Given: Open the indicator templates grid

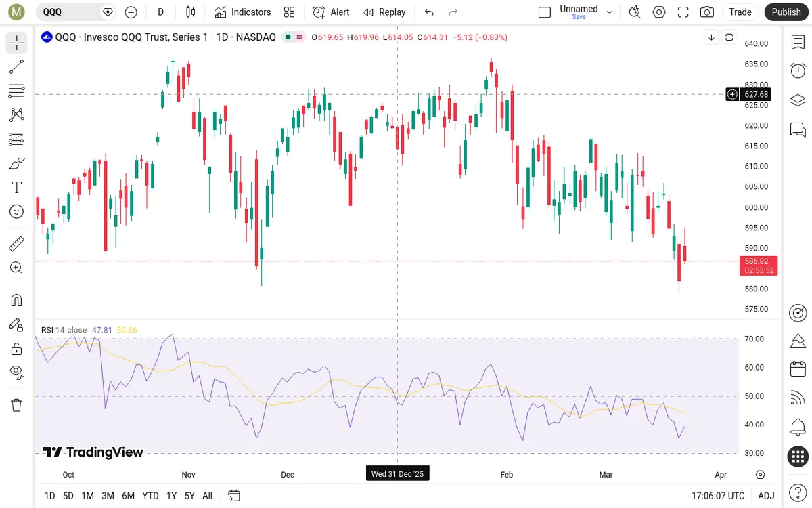Looking at the screenshot, I should pyautogui.click(x=290, y=12).
